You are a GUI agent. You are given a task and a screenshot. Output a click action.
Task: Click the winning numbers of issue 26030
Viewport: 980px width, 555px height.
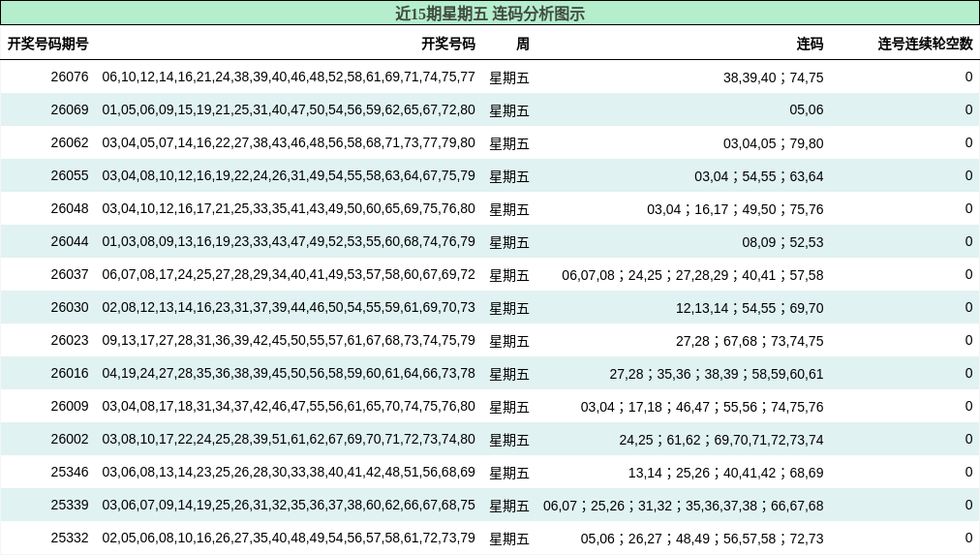point(289,307)
